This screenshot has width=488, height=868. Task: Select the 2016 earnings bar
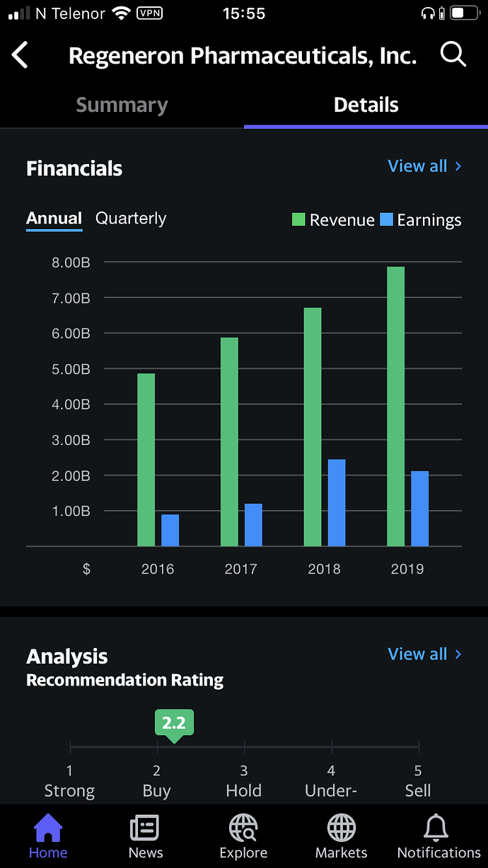click(x=170, y=530)
